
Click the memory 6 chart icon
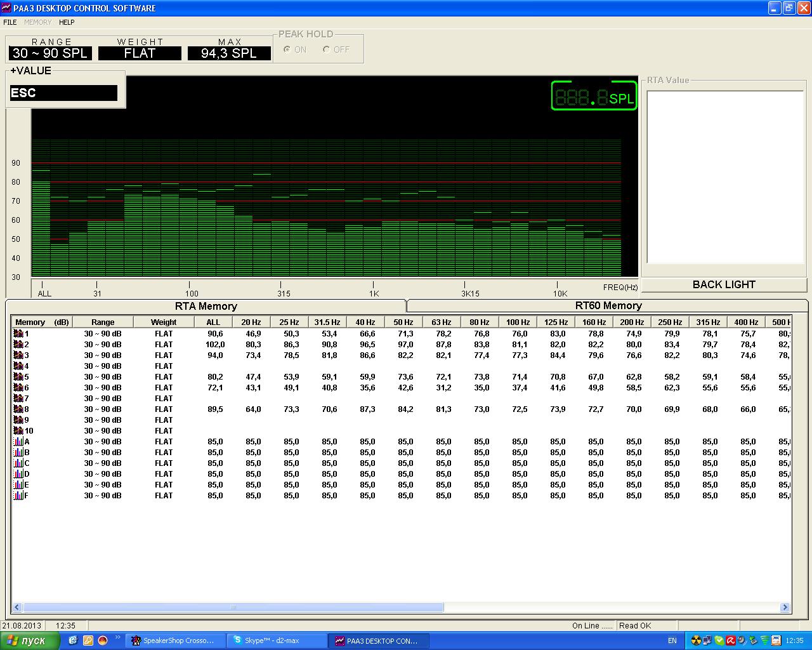pos(18,388)
